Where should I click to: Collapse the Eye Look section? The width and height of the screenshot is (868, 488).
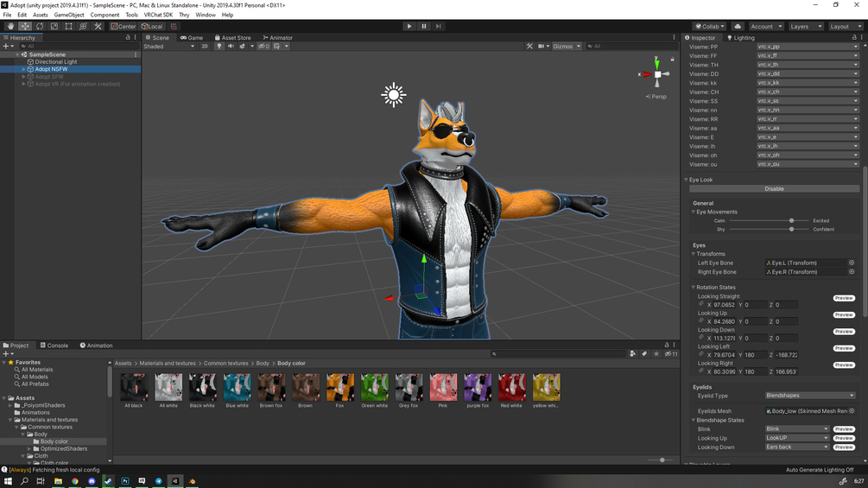(686, 180)
